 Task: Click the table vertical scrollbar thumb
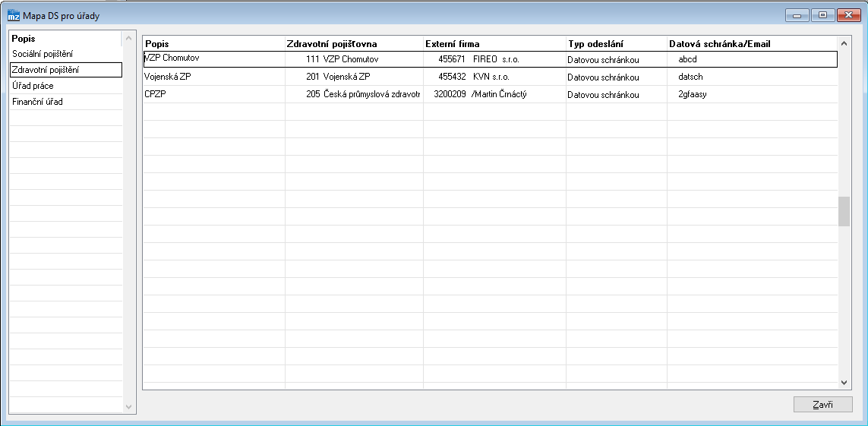point(844,211)
